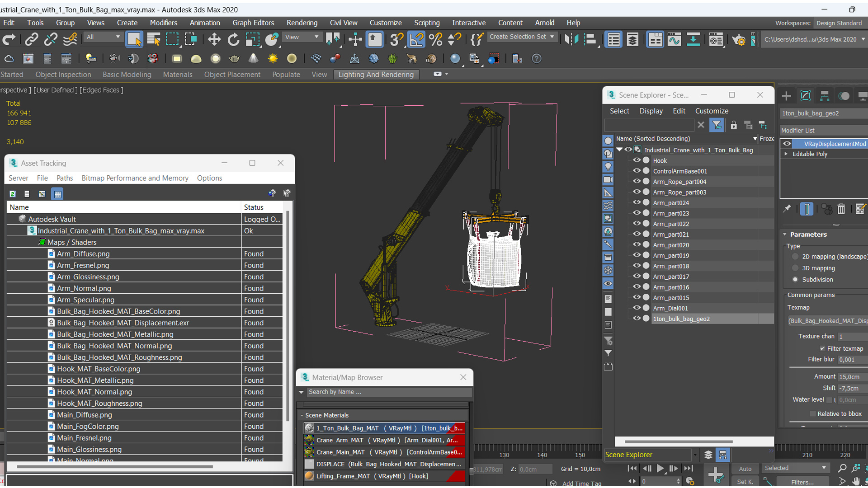Toggle the Angle Snap icon

point(416,40)
